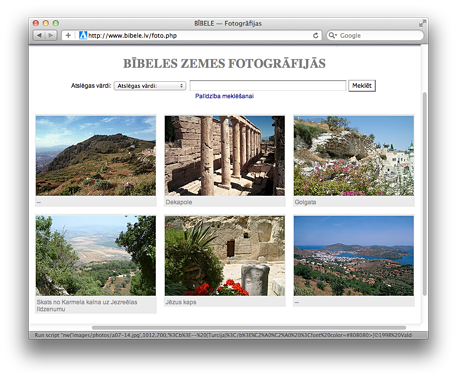
Task: Minimize the window with the yellow button
Action: (x=46, y=23)
